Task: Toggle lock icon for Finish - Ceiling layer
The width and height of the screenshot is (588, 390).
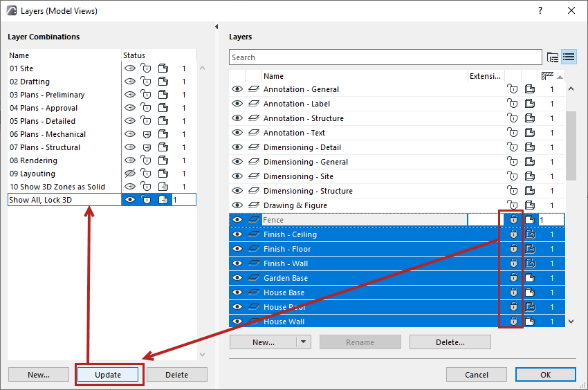Action: click(x=513, y=234)
